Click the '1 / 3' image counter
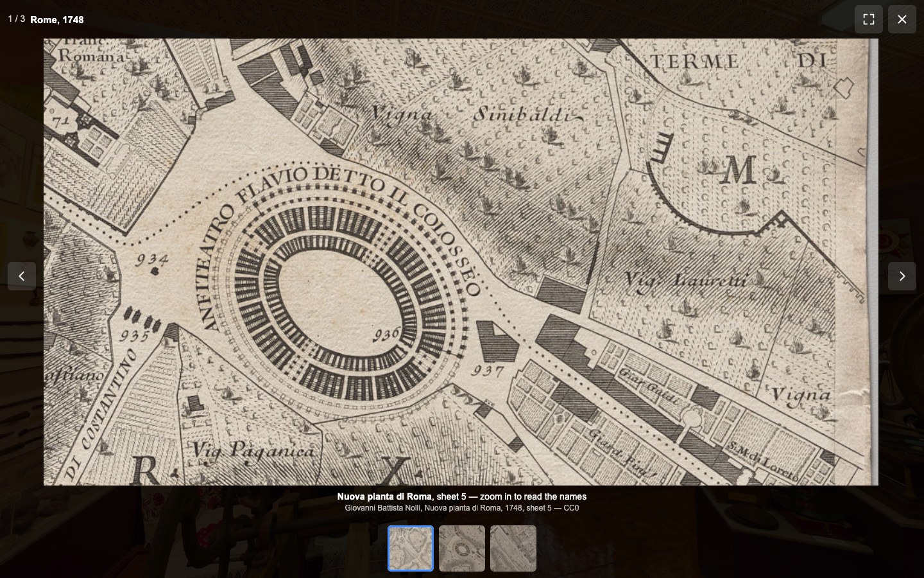 coord(17,19)
